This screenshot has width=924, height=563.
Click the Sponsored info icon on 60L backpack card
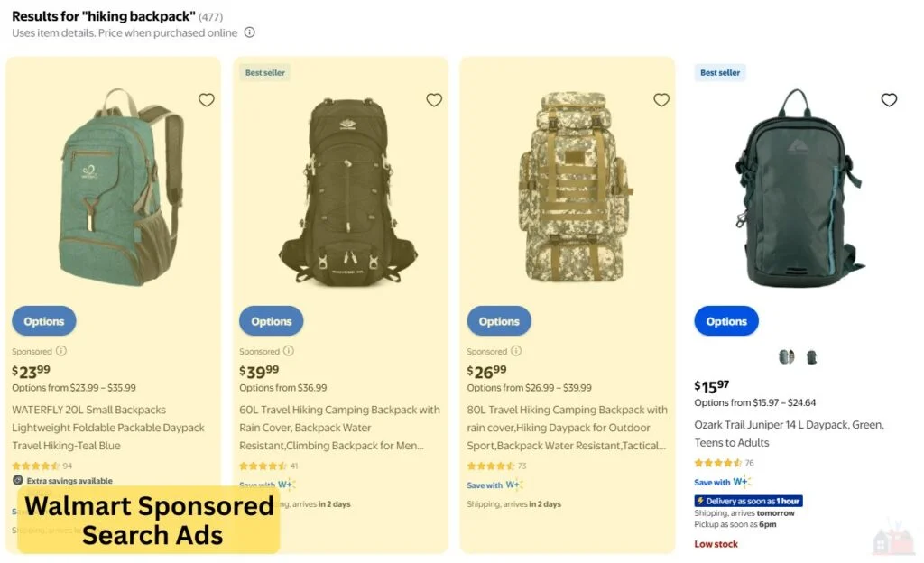coord(290,351)
